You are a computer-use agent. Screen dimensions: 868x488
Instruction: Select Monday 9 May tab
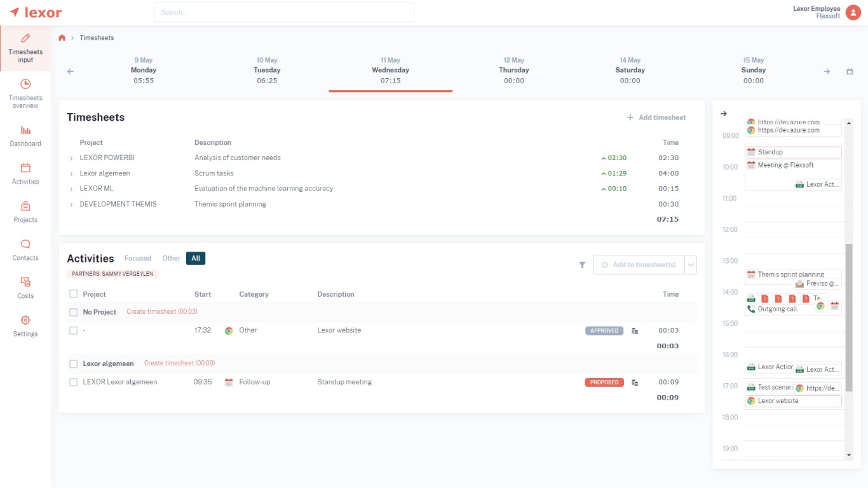click(144, 71)
